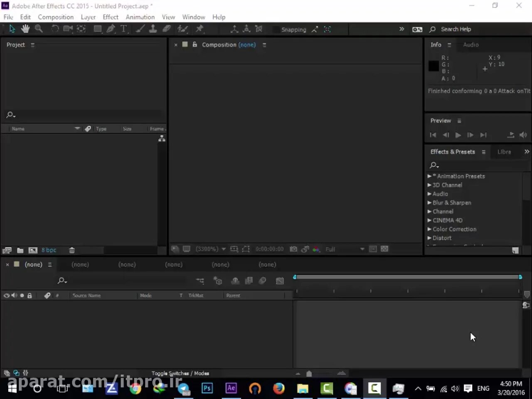This screenshot has height=399, width=532.
Task: Open the Layer menu
Action: (x=88, y=17)
